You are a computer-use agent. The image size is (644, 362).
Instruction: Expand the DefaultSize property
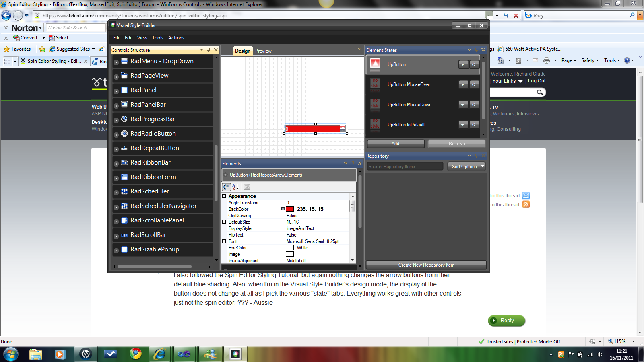pos(224,222)
